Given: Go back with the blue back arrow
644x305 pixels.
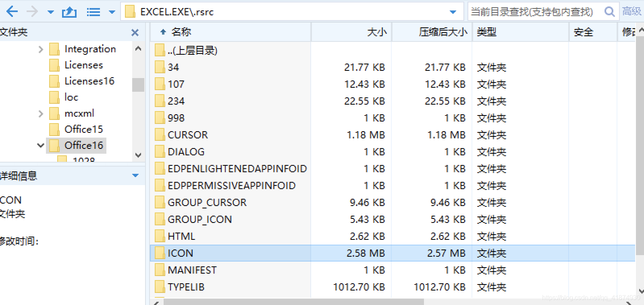Looking at the screenshot, I should click(x=12, y=12).
